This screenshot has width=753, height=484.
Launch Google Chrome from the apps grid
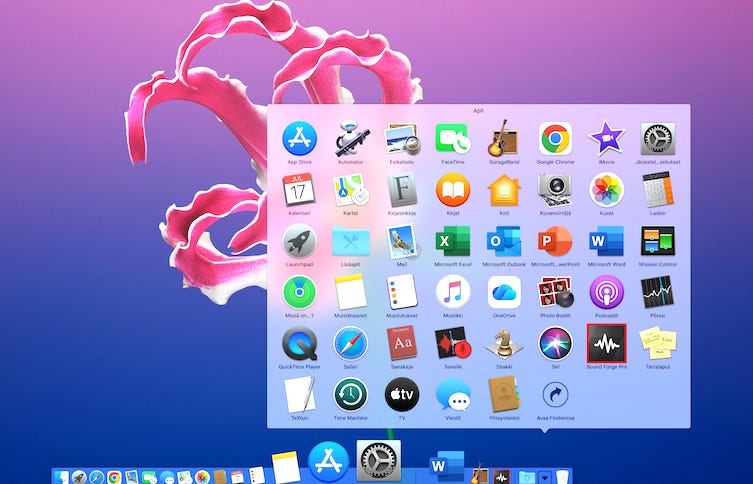pos(555,138)
